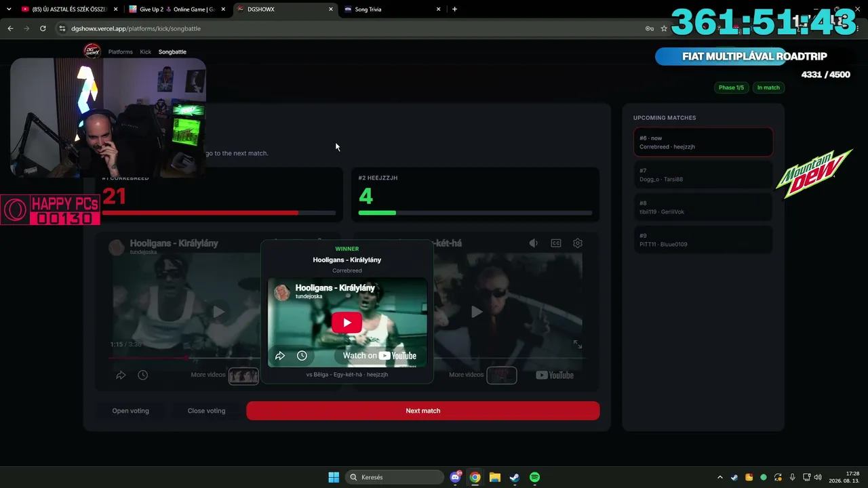Open the winner video via Watch on YouTube

pyautogui.click(x=379, y=356)
